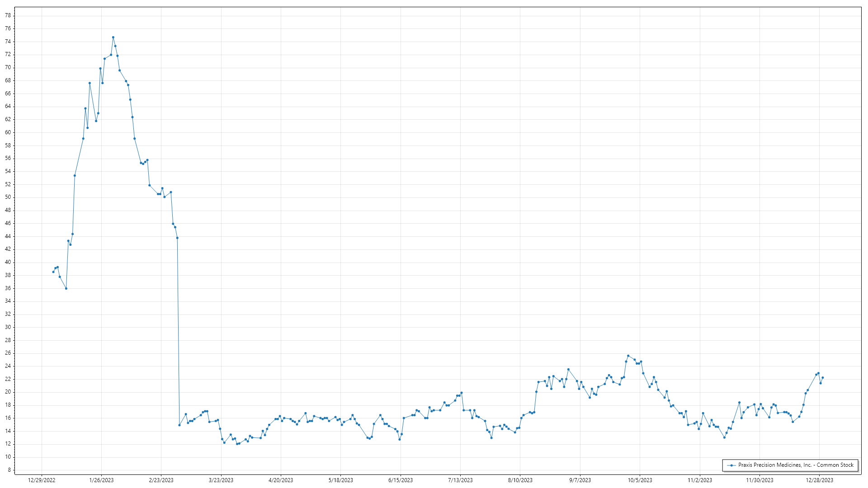
Task: Click the 8/10/2023 x-axis date label
Action: point(520,480)
